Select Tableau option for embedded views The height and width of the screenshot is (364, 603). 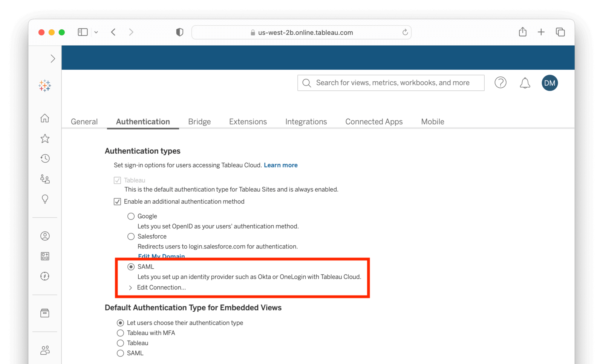[120, 343]
